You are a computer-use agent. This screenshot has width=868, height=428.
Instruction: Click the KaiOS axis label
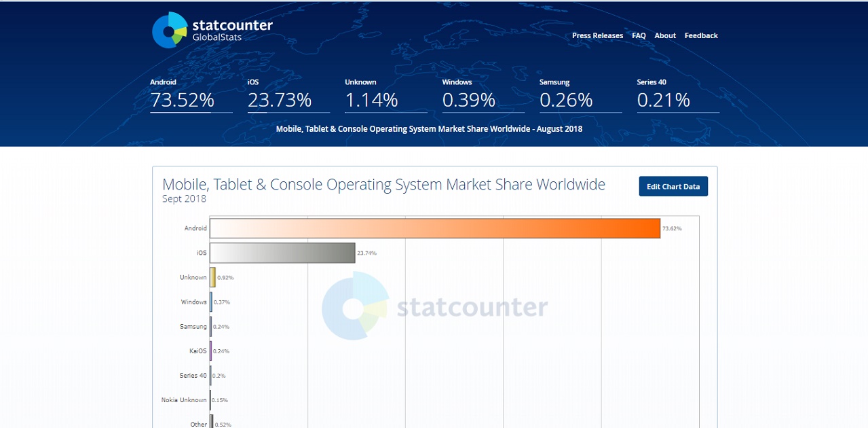(198, 351)
